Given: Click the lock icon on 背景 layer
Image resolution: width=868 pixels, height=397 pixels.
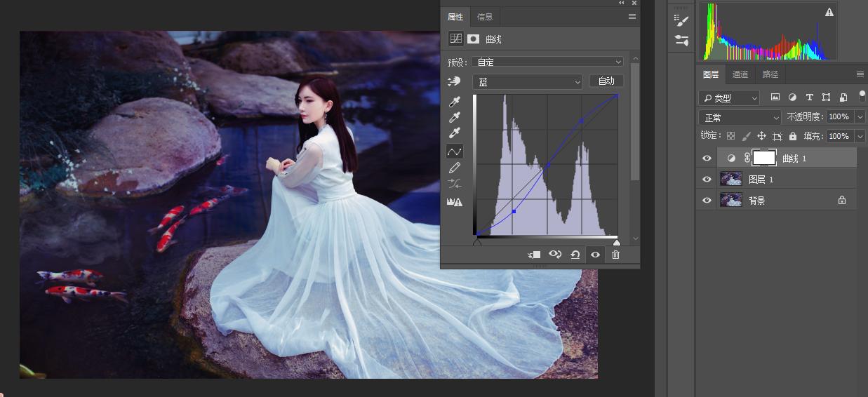Looking at the screenshot, I should [842, 201].
